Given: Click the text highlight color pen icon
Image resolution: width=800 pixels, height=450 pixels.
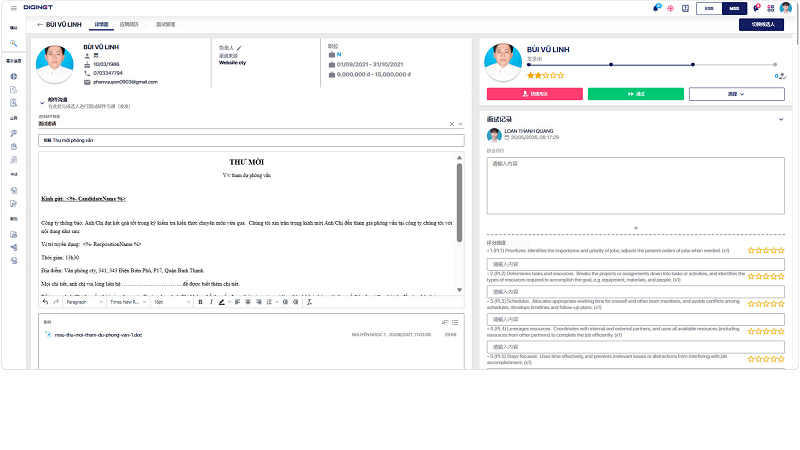Looking at the screenshot, I should coord(221,302).
